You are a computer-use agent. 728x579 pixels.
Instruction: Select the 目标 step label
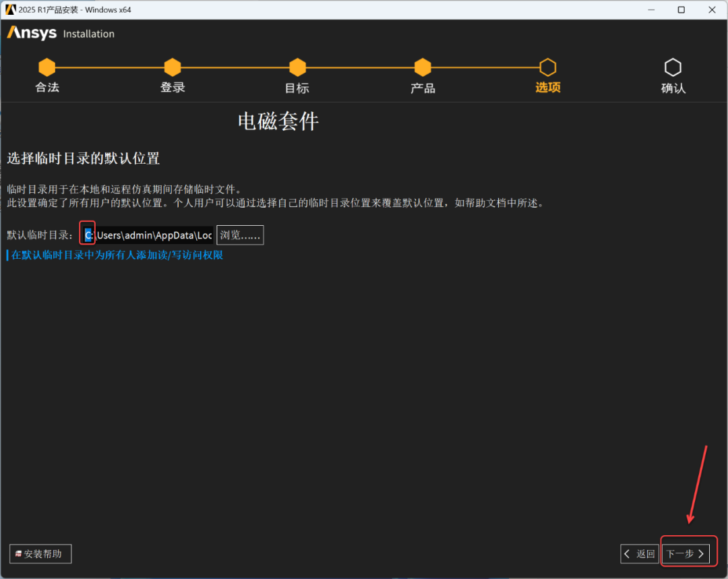point(297,88)
